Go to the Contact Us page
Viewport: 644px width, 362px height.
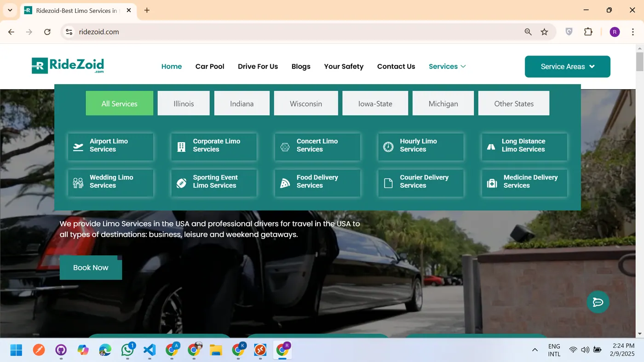pyautogui.click(x=396, y=67)
